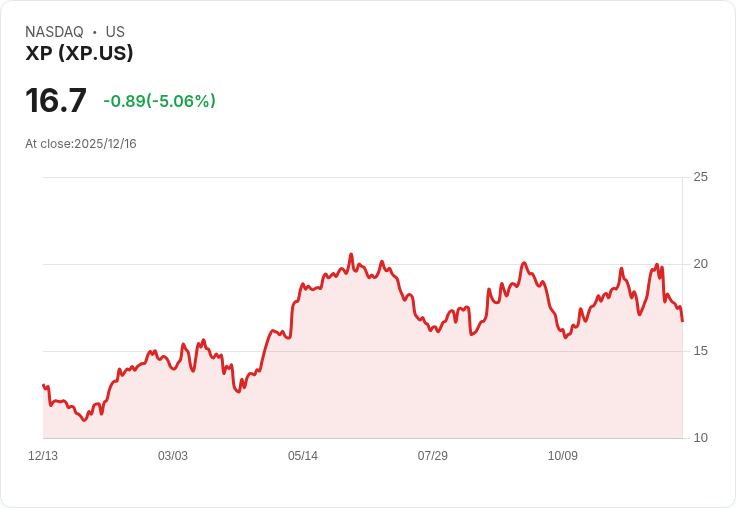Image resolution: width=736 pixels, height=508 pixels.
Task: Click the 07/29 date label
Action: pos(433,456)
